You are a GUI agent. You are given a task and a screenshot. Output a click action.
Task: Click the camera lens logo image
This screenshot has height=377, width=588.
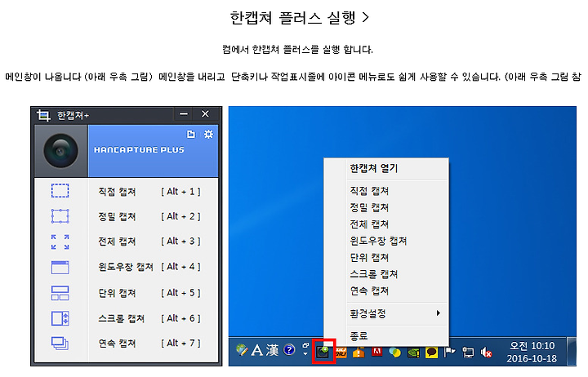pos(60,151)
